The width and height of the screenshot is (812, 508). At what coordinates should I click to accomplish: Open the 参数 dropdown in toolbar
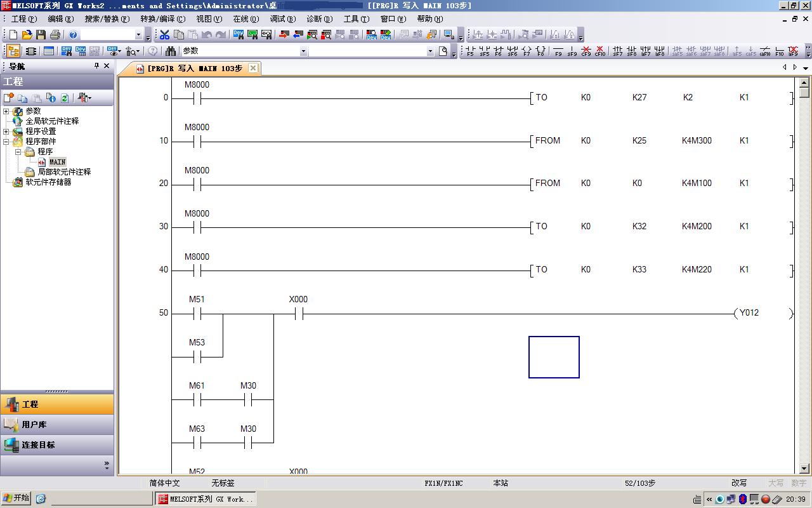coord(303,51)
